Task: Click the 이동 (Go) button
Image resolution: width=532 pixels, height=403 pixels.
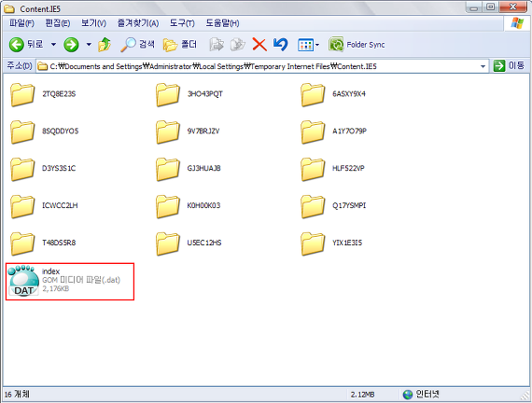Action: 509,65
